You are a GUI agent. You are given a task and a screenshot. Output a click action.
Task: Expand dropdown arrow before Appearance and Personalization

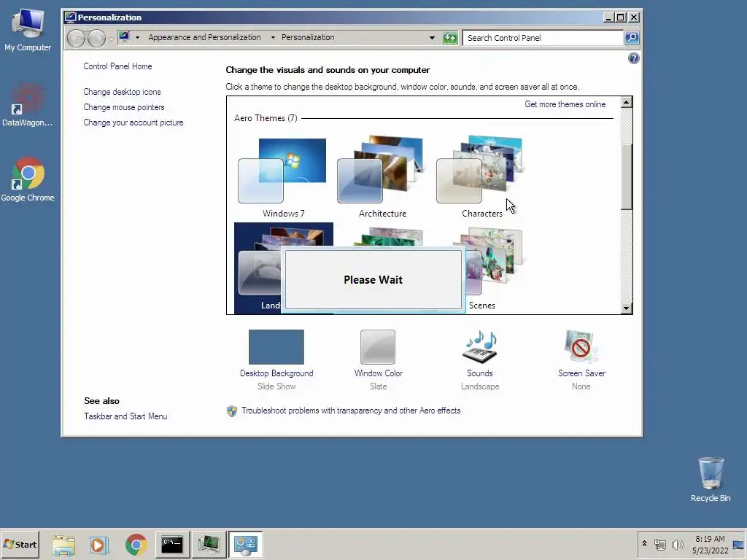pos(137,37)
